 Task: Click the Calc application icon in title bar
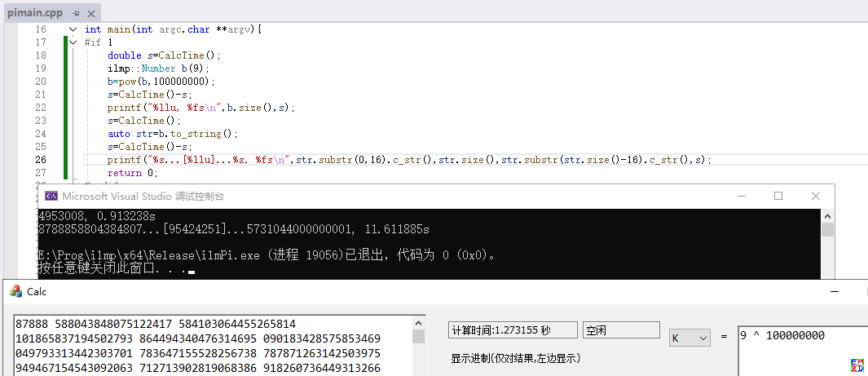click(x=15, y=291)
